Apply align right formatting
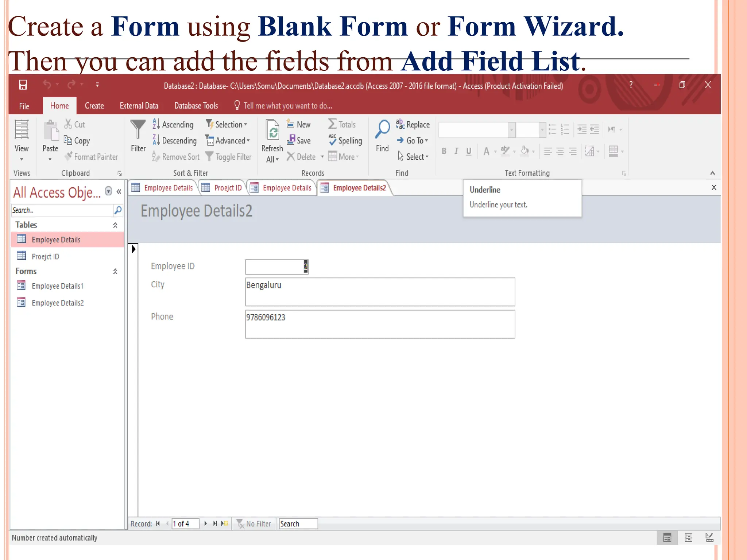Image resolution: width=747 pixels, height=560 pixels. pyautogui.click(x=573, y=151)
